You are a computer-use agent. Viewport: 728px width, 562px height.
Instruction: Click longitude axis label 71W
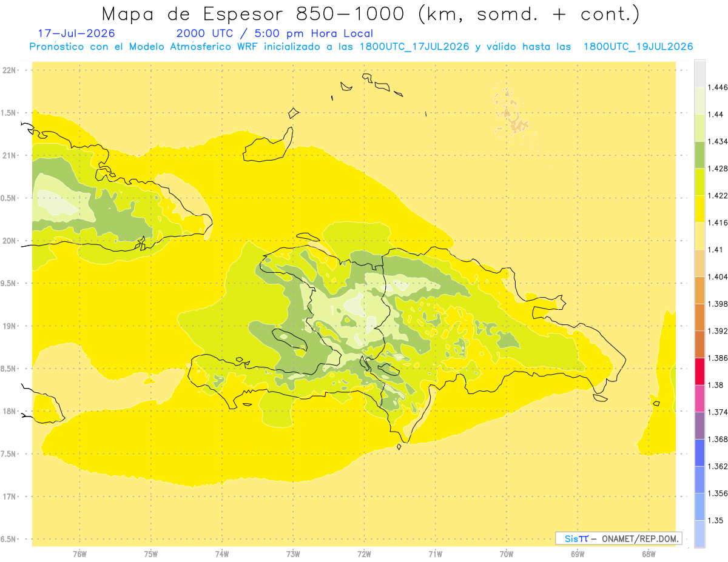435,555
